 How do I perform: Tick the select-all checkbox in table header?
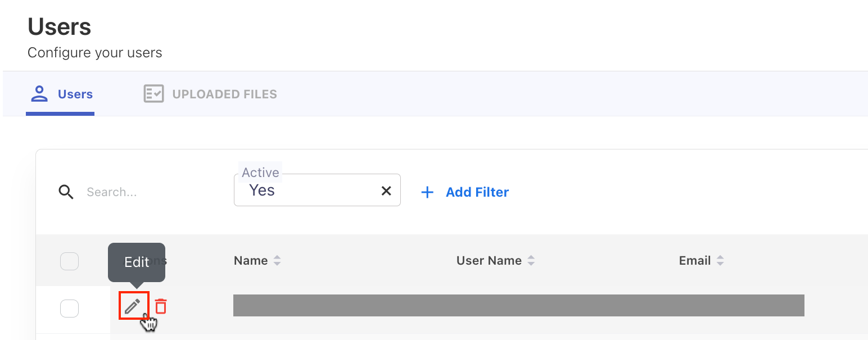(x=70, y=261)
